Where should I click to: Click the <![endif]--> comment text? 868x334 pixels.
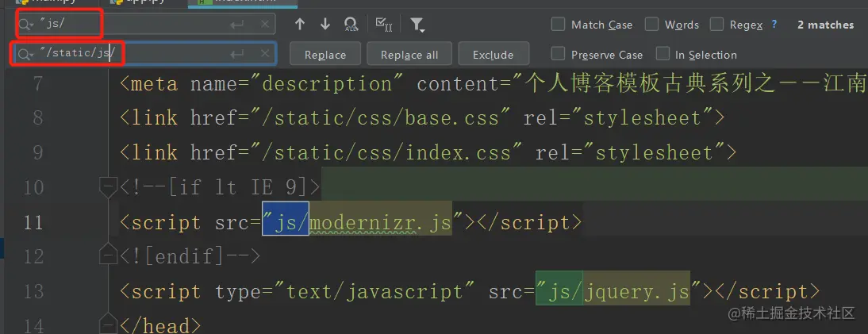(190, 256)
